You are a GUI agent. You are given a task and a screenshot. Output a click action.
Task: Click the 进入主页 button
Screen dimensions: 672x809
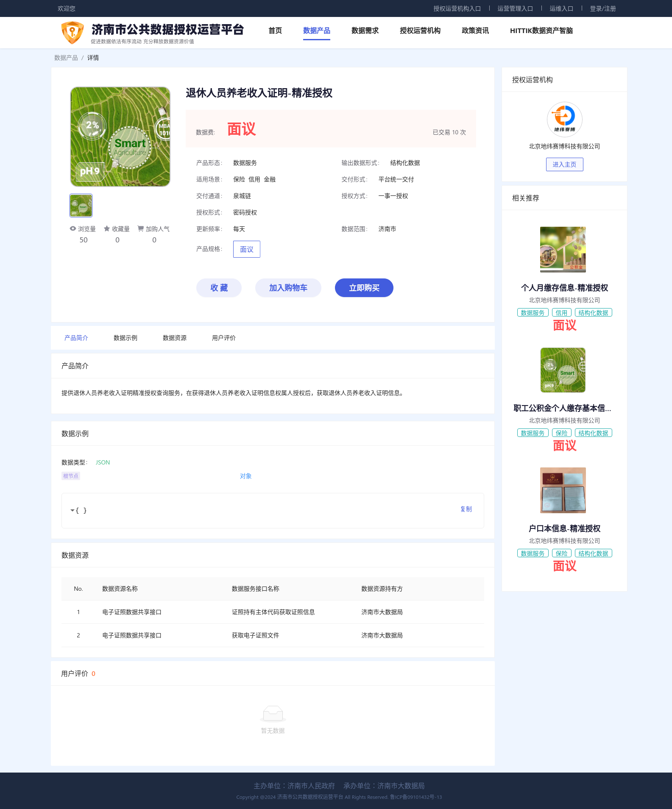click(x=564, y=164)
